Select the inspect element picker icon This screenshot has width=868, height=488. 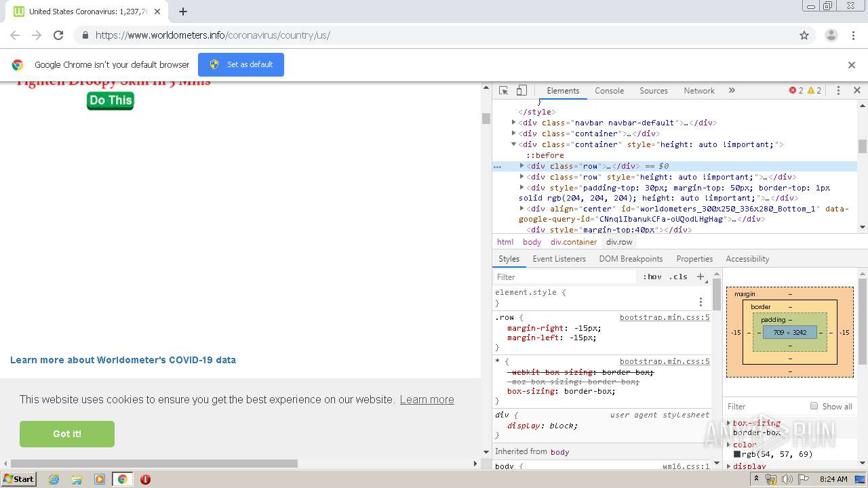pos(503,90)
